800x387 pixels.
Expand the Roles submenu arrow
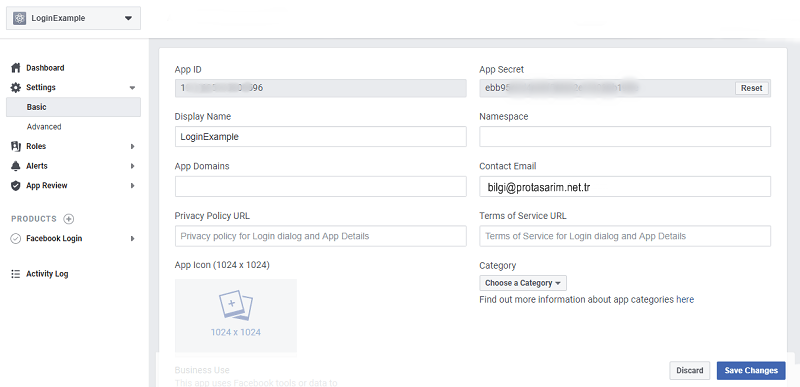coord(132,146)
